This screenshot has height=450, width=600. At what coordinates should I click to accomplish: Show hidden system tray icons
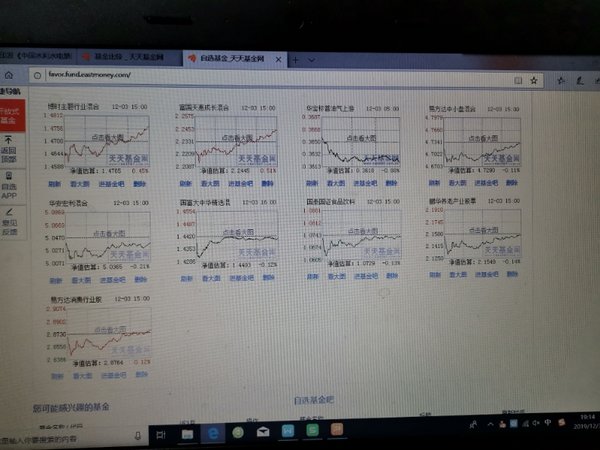coord(490,424)
